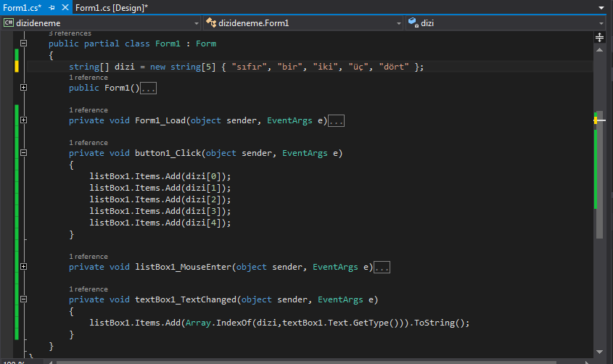This screenshot has width=613, height=364.
Task: Click the ToString() call at line end
Action: pos(440,323)
